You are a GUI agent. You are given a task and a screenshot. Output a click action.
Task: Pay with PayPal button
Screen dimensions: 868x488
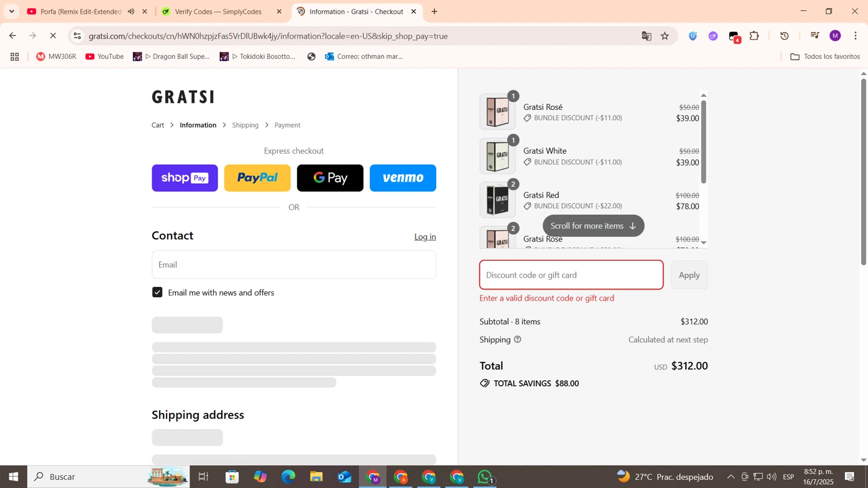tap(258, 178)
